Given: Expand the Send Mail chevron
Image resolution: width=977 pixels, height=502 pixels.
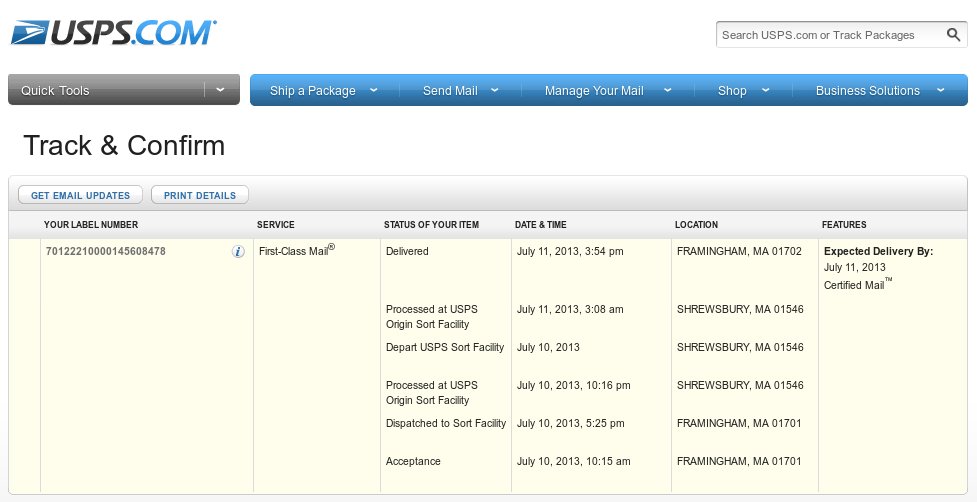Looking at the screenshot, I should 495,90.
